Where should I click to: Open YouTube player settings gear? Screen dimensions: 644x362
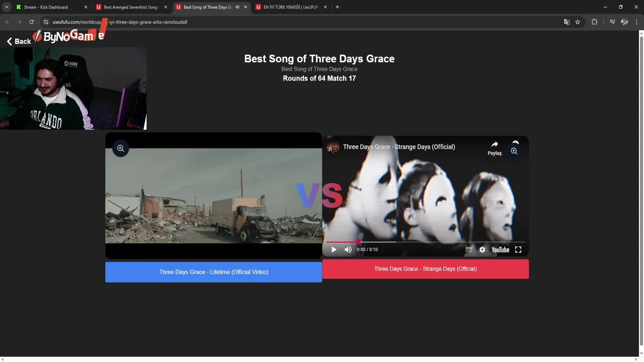(482, 249)
